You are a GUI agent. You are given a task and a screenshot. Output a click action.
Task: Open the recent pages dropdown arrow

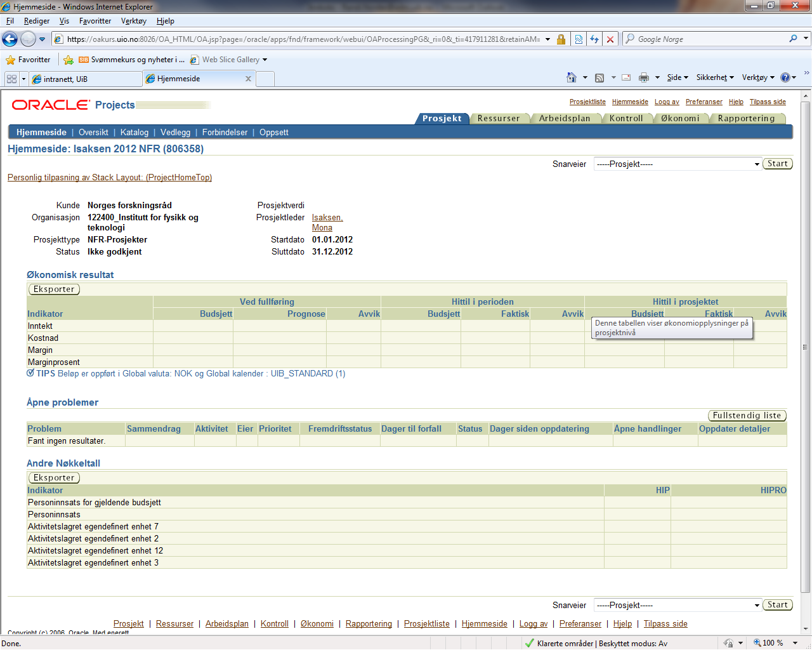43,39
